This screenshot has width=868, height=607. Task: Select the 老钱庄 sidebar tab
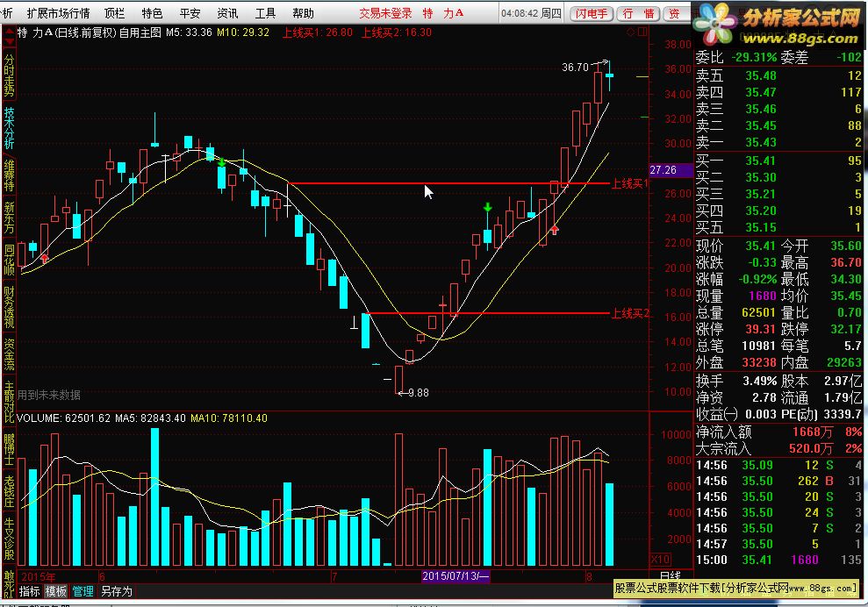pyautogui.click(x=9, y=491)
